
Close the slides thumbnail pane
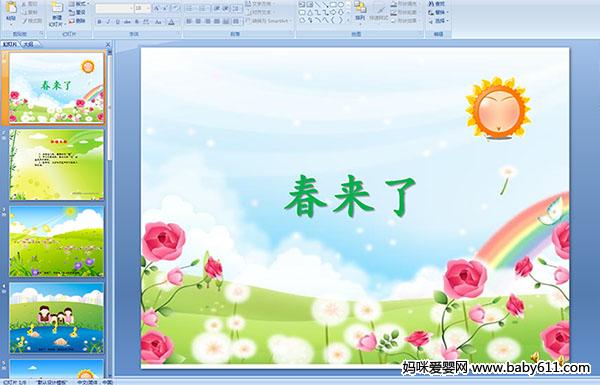click(108, 44)
